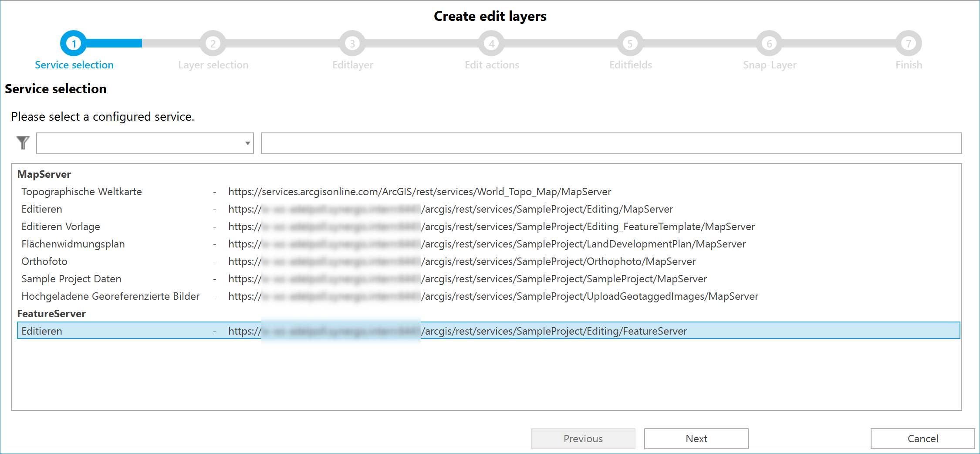Select the Edit actions step circle
The height and width of the screenshot is (454, 980).
tap(491, 44)
